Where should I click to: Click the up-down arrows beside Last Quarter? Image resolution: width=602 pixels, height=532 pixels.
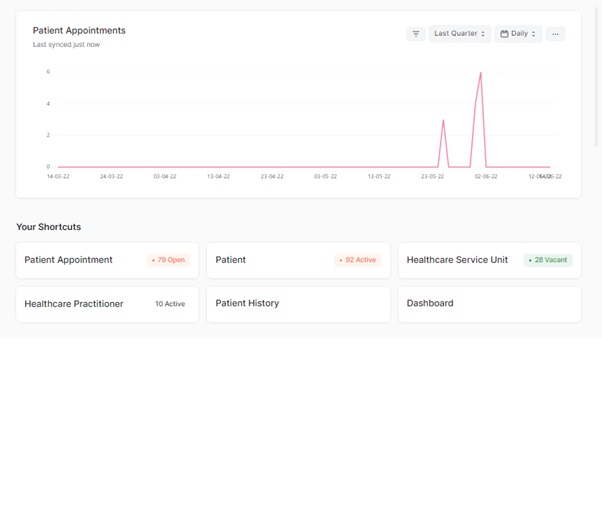click(x=483, y=34)
